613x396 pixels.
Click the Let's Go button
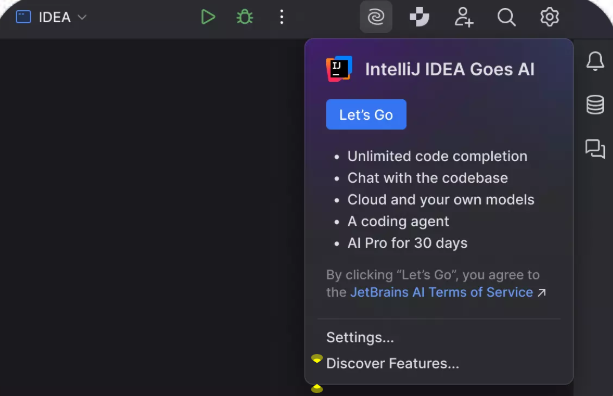[366, 115]
